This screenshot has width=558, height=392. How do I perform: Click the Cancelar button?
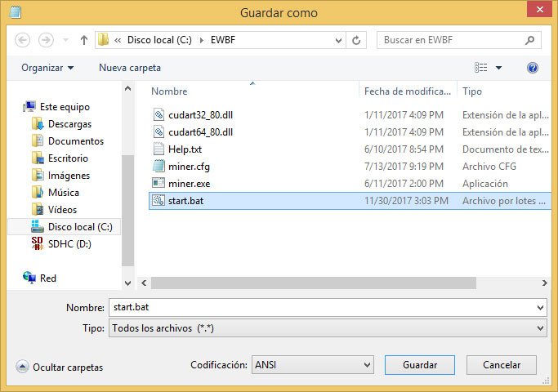pyautogui.click(x=502, y=365)
